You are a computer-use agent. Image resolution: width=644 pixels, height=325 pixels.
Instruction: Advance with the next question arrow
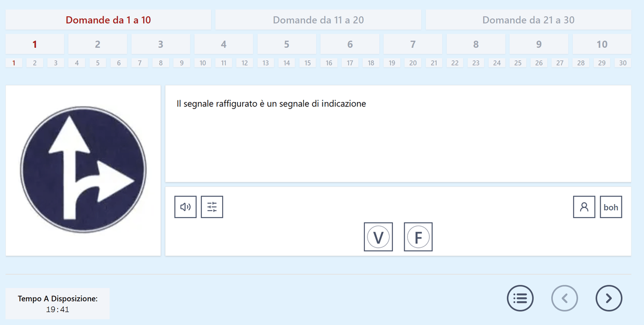(609, 298)
